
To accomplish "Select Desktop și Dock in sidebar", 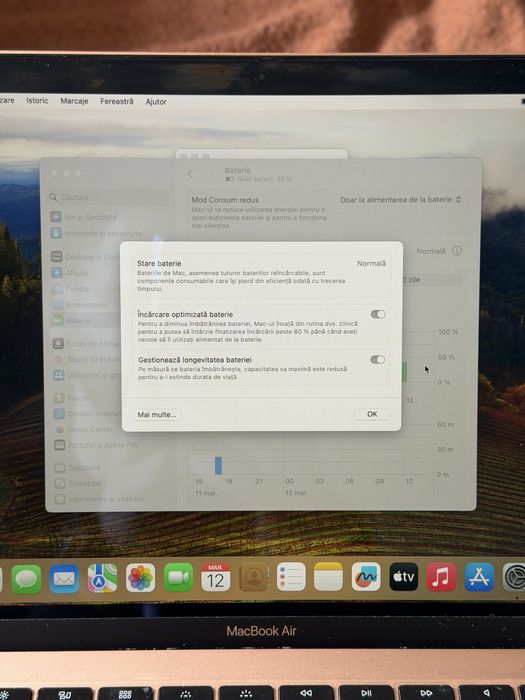I will pyautogui.click(x=85, y=257).
